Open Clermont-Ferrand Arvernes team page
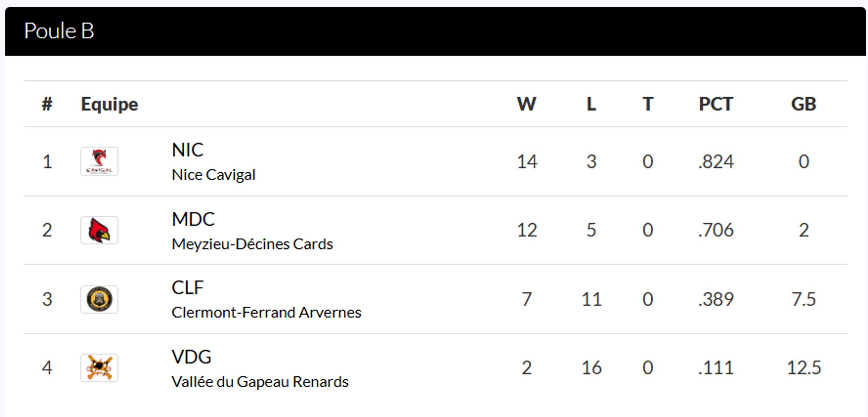Image resolution: width=868 pixels, height=417 pixels. pyautogui.click(x=266, y=312)
